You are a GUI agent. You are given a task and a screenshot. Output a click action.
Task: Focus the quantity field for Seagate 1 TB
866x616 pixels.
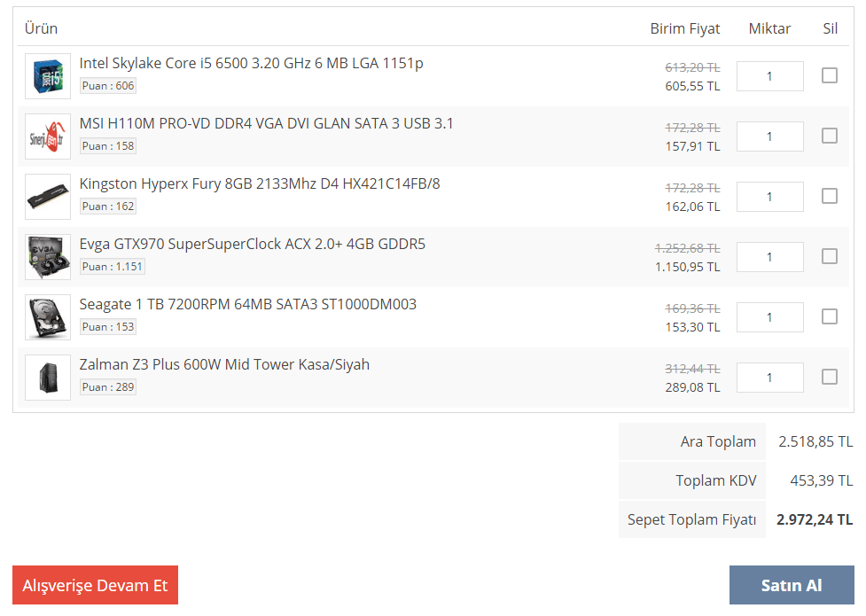click(770, 317)
